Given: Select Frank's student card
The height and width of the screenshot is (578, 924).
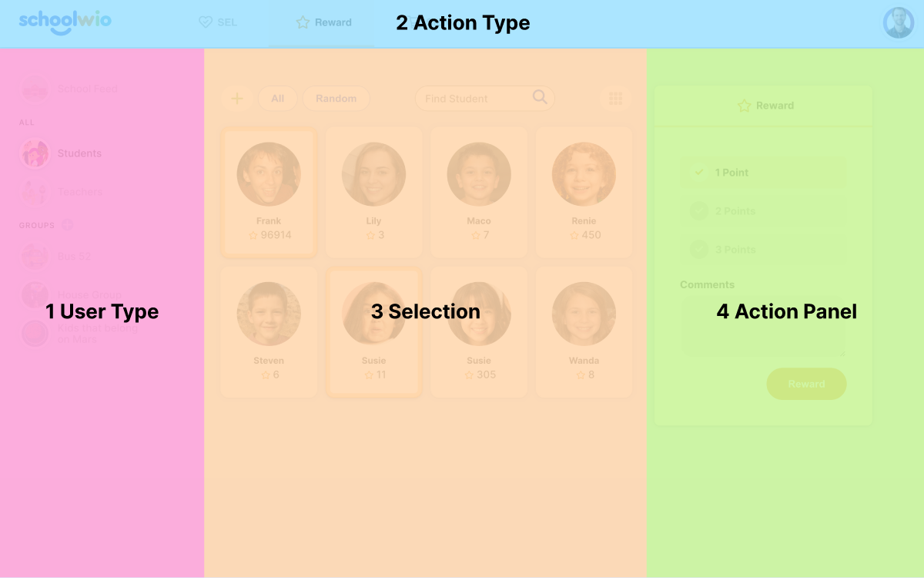Looking at the screenshot, I should [x=269, y=193].
